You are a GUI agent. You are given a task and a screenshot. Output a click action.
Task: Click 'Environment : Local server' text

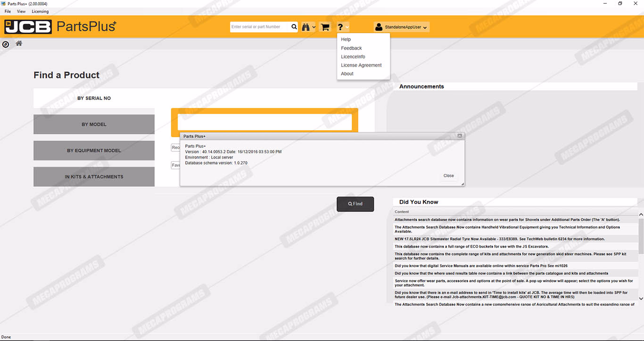pyautogui.click(x=209, y=158)
